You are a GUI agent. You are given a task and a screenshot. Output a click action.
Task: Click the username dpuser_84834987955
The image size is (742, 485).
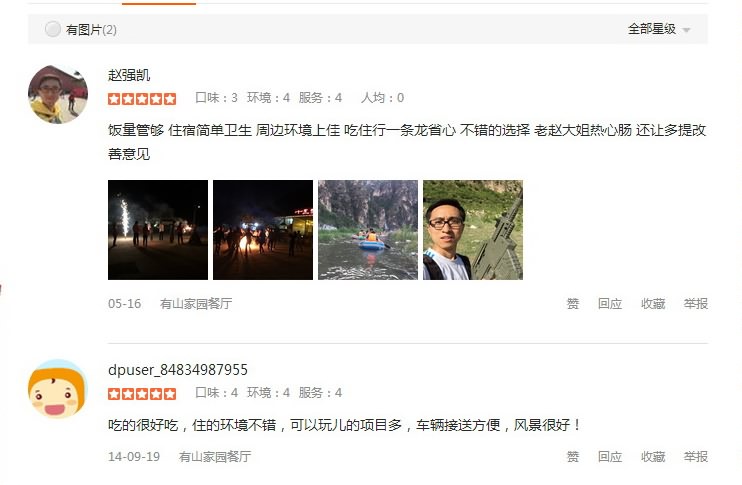[x=177, y=370]
